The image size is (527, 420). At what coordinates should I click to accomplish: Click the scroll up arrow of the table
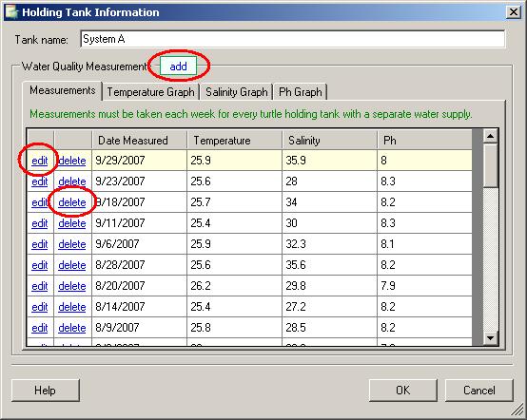coord(490,136)
